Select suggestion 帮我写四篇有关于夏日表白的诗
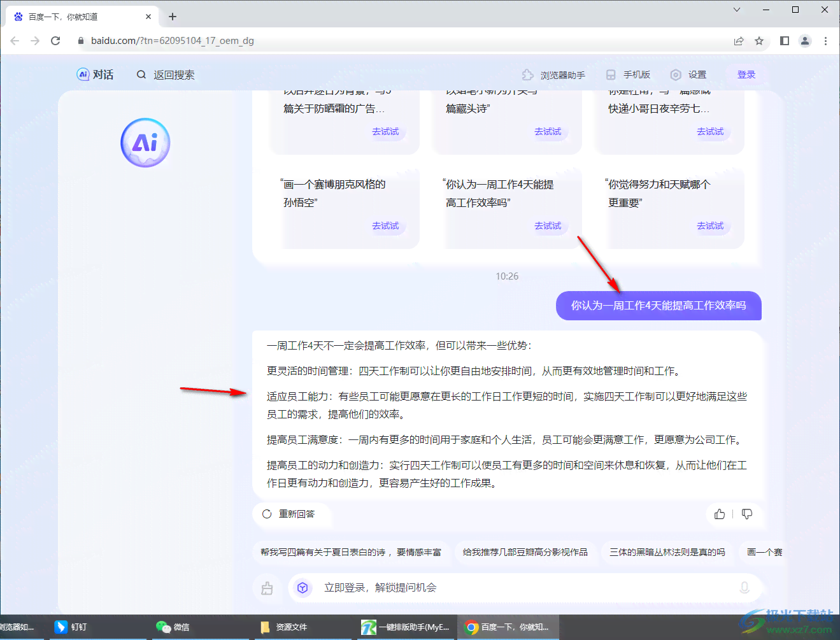 pos(351,552)
